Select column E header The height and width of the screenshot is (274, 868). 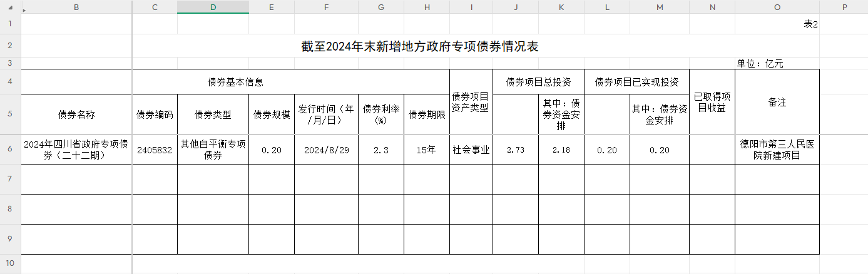tap(272, 7)
